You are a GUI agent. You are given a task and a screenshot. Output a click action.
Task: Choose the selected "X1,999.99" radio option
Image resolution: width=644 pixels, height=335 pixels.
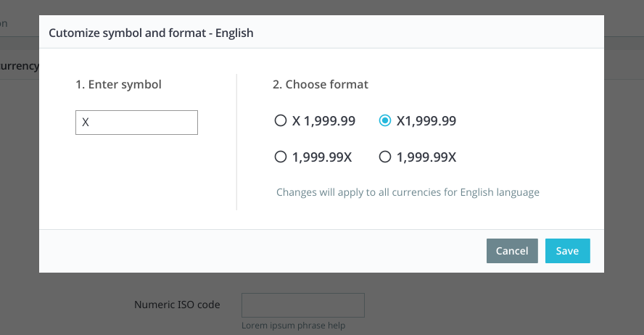385,120
